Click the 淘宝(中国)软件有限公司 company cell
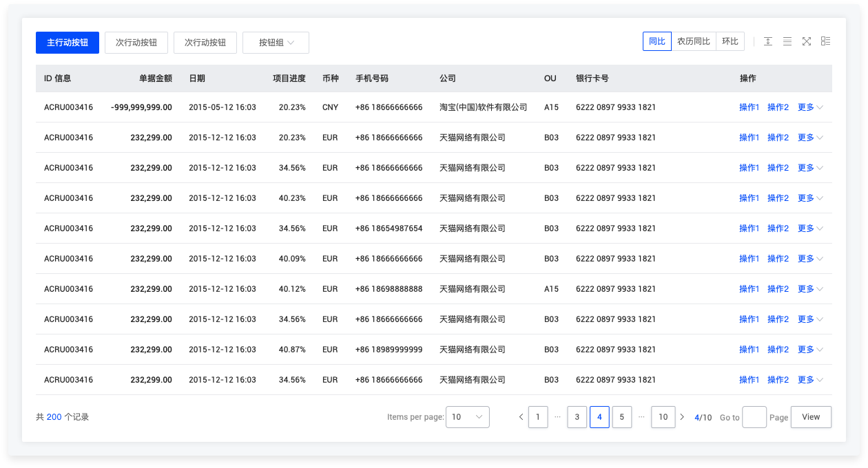Image resolution: width=868 pixels, height=468 pixels. [x=484, y=107]
